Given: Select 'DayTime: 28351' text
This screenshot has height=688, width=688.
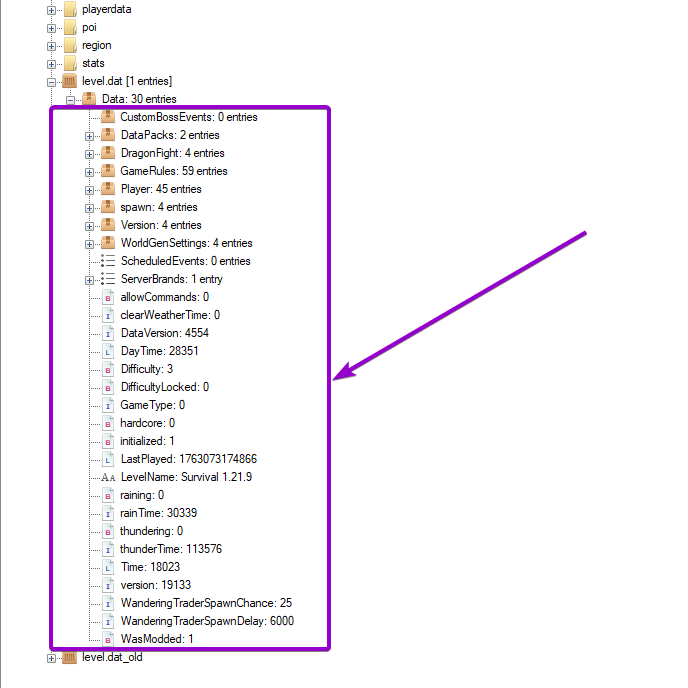Looking at the screenshot, I should coord(159,351).
